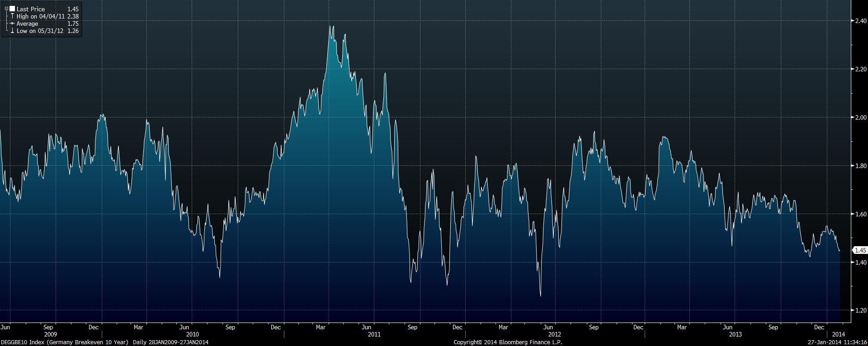Click the 2014 year label on time axis
This screenshot has width=868, height=346.
(838, 335)
